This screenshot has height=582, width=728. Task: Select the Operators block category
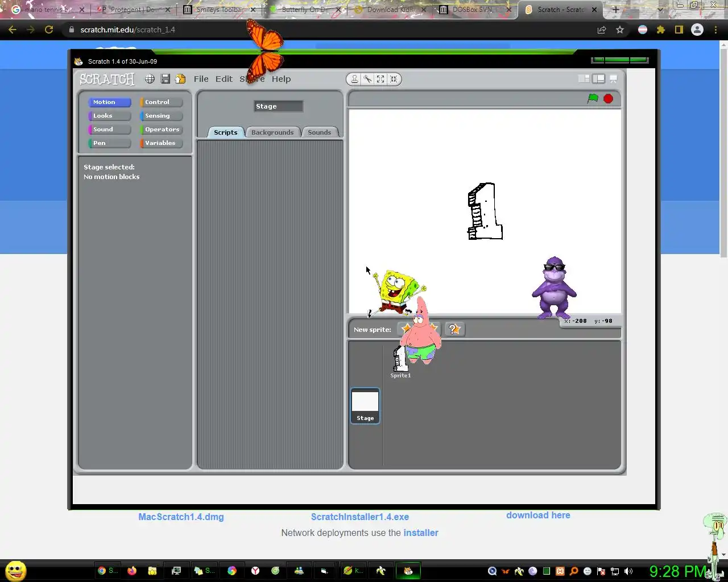161,130
